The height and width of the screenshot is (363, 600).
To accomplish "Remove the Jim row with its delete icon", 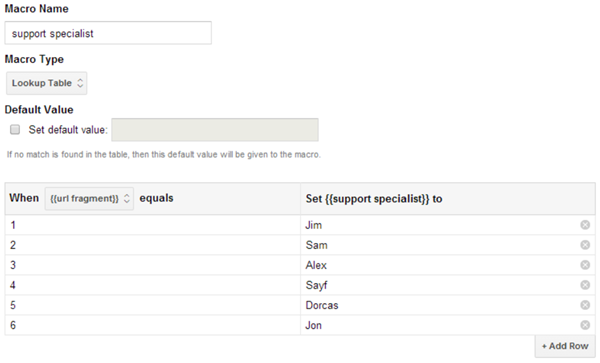I will [x=585, y=225].
